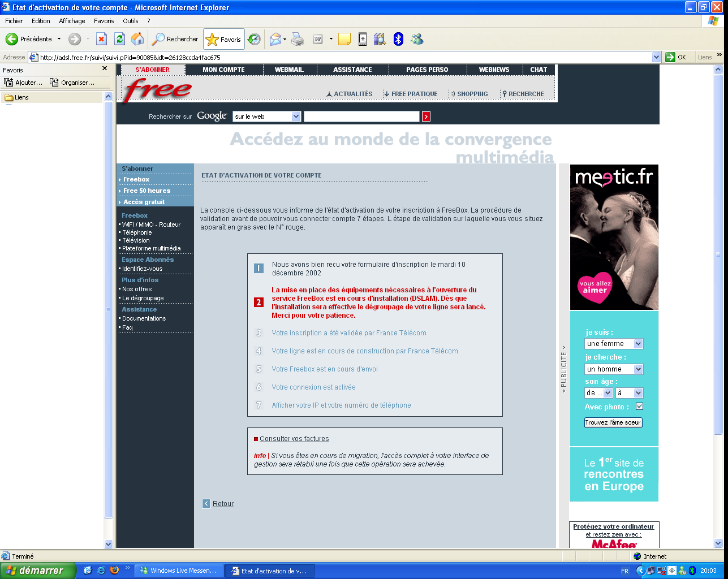Click the Bluetooth toolbar icon
728x579 pixels.
point(398,39)
